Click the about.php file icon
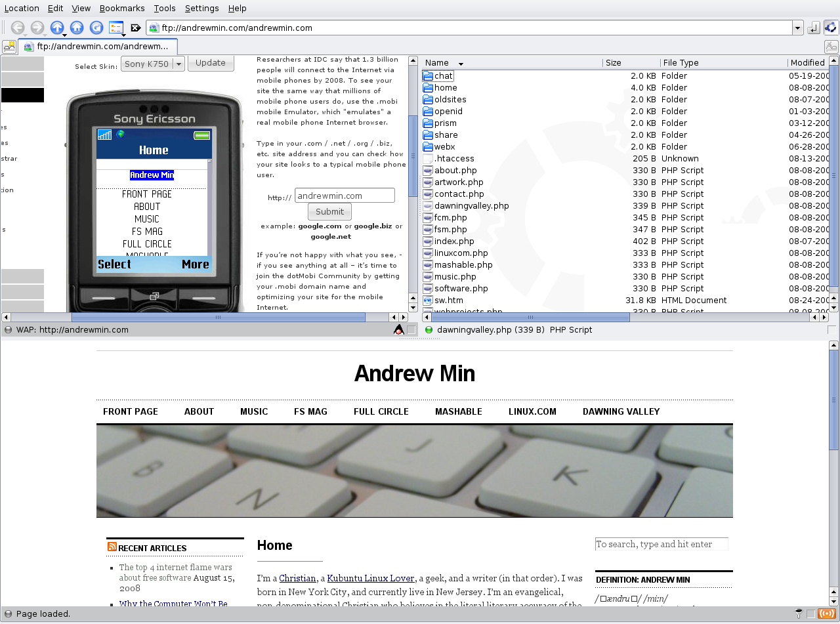The height and width of the screenshot is (624, 840). click(428, 171)
